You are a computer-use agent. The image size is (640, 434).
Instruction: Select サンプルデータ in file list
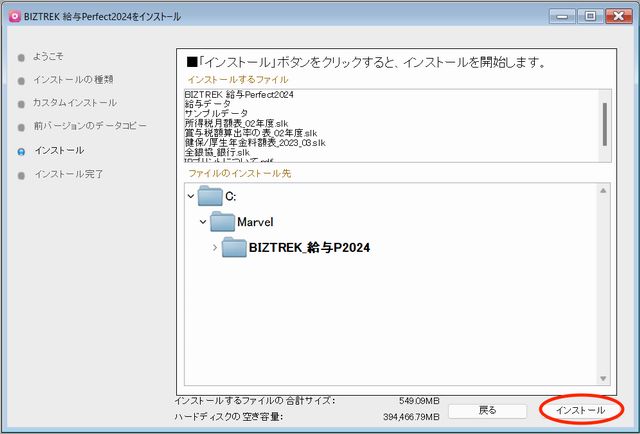point(216,114)
